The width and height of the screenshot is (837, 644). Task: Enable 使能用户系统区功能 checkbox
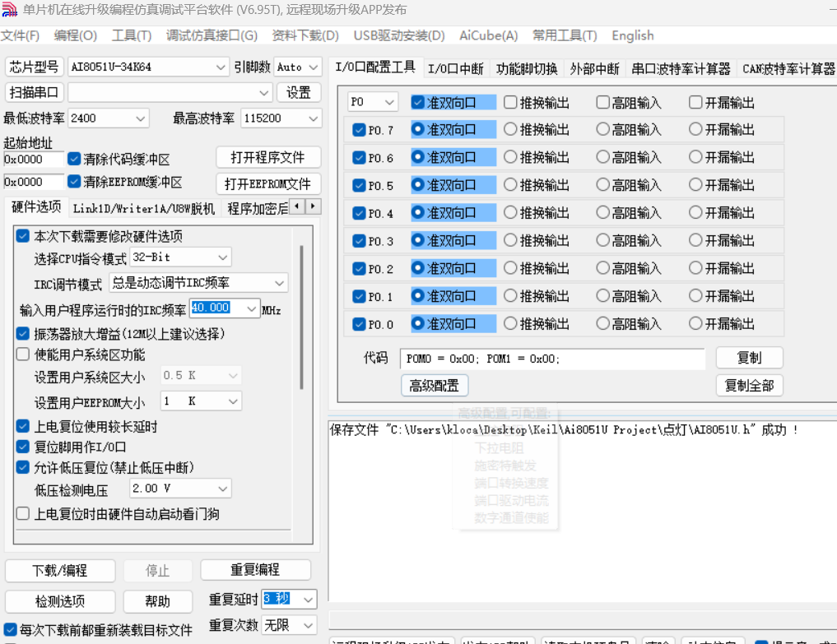click(23, 354)
